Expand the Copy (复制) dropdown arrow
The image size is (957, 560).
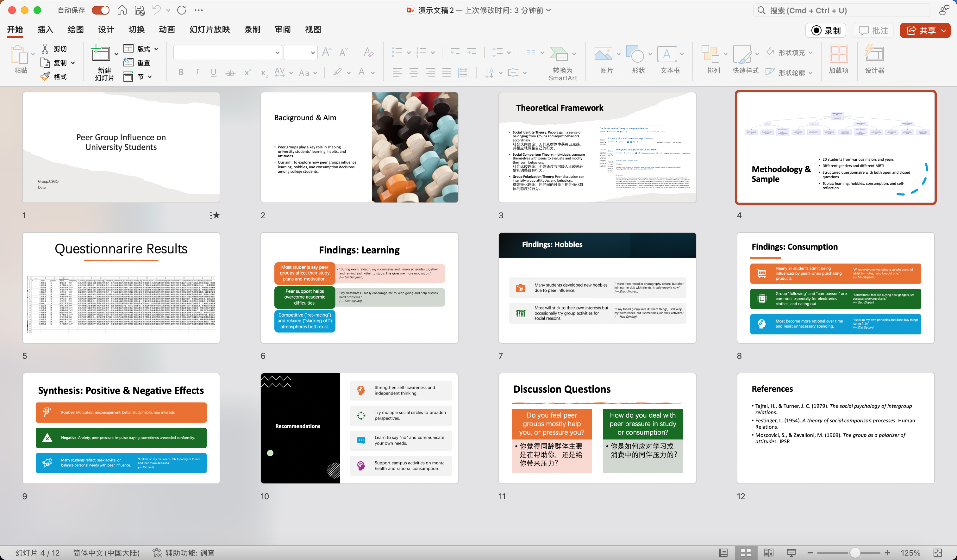[72, 63]
